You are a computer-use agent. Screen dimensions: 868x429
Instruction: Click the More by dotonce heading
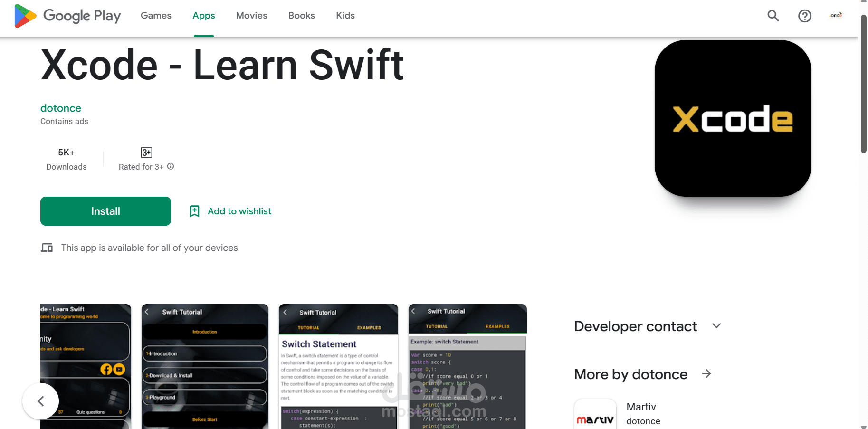coord(631,374)
